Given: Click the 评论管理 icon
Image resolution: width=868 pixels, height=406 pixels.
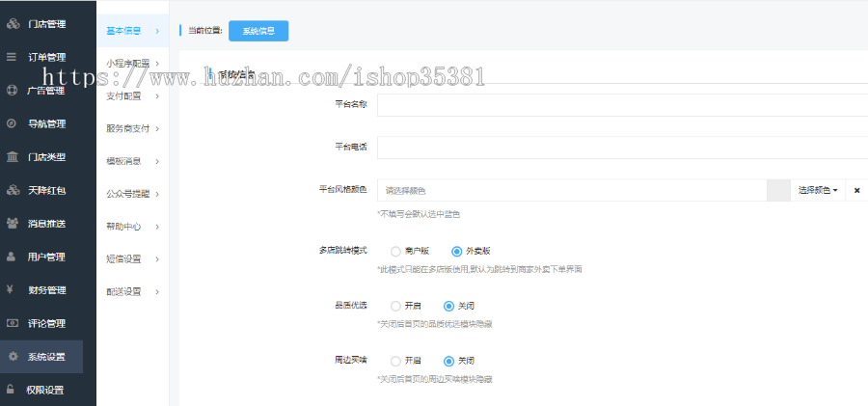Looking at the screenshot, I should coord(13,323).
